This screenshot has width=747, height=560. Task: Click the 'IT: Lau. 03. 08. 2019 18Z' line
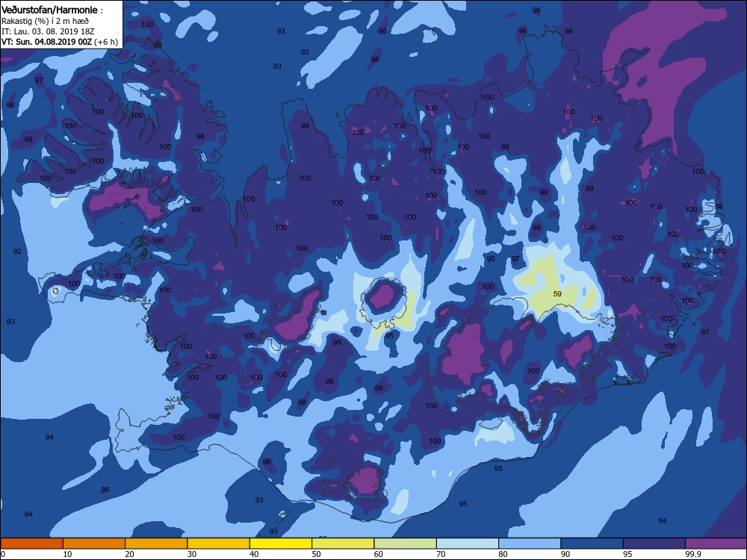pos(48,31)
